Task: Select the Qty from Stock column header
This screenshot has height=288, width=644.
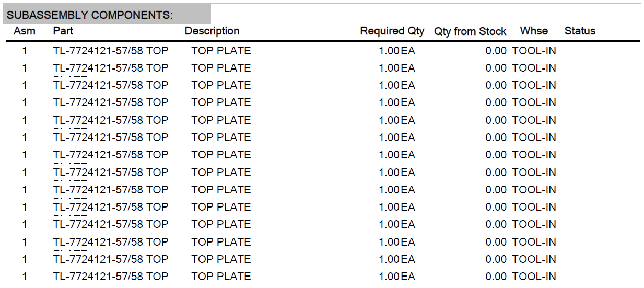Action: tap(470, 31)
